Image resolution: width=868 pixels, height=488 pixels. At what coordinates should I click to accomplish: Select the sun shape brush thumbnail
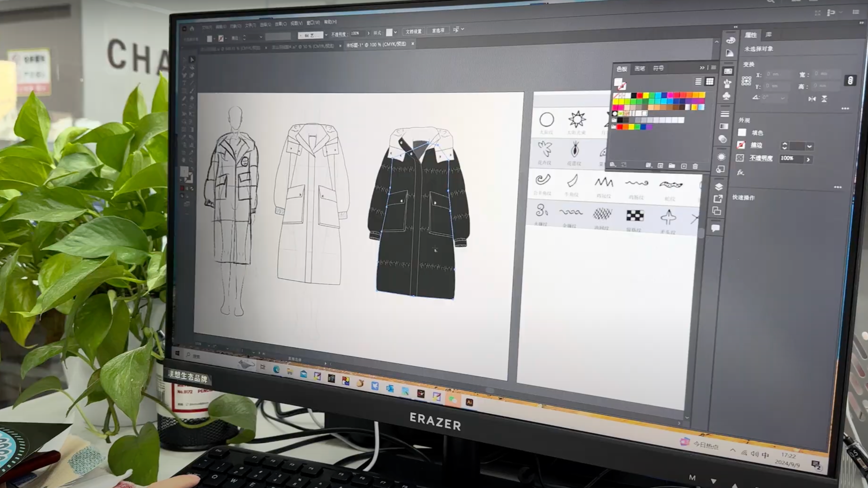pos(577,119)
